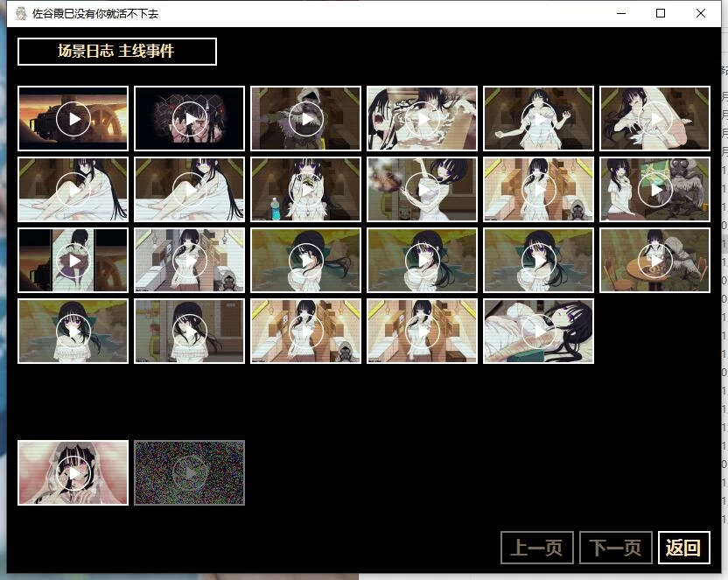
Task: Play the sunset train and wheel scene
Action: 73,119
